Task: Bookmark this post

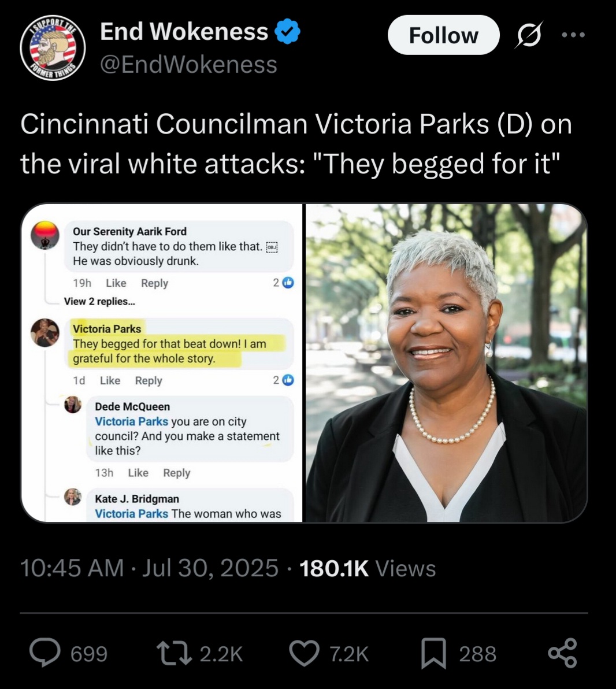Action: click(433, 653)
